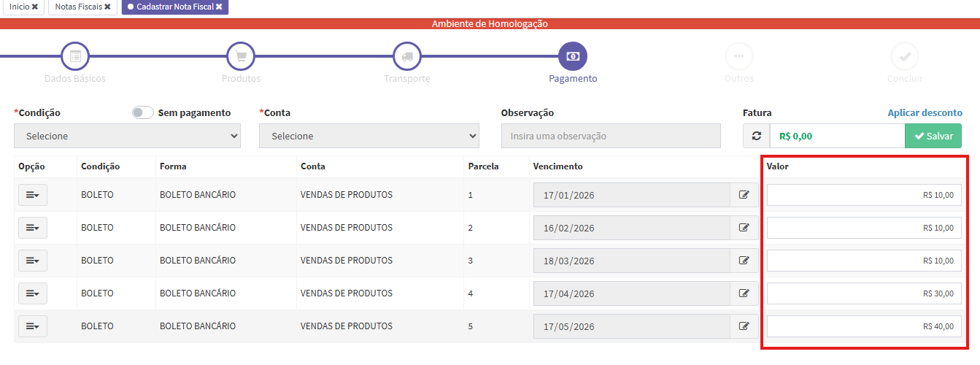Edit due date 17/05/2026 for parcela 5

click(744, 326)
